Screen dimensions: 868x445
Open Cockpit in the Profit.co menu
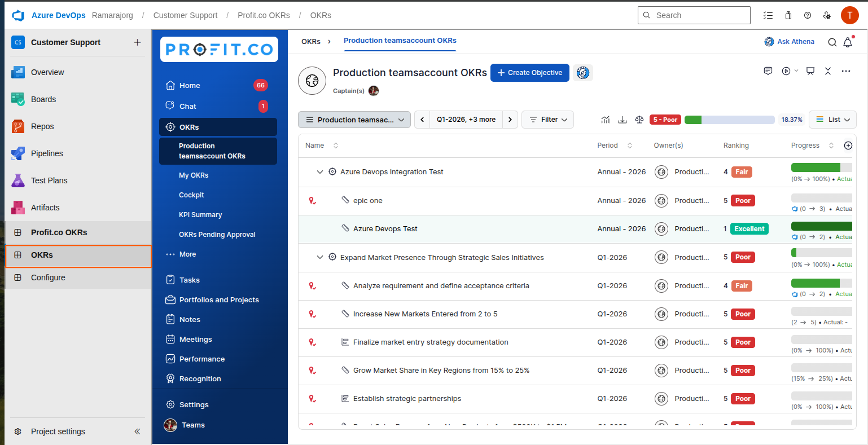(191, 195)
